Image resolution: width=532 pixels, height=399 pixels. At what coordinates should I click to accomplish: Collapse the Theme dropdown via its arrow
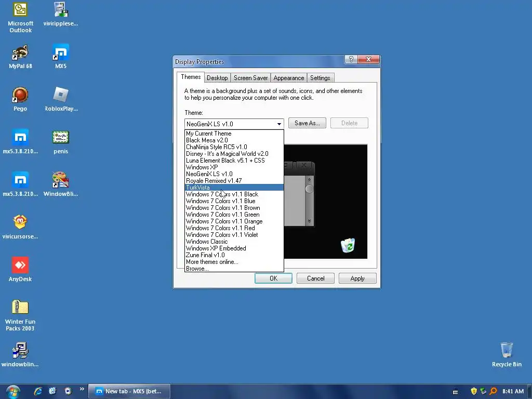(x=279, y=124)
